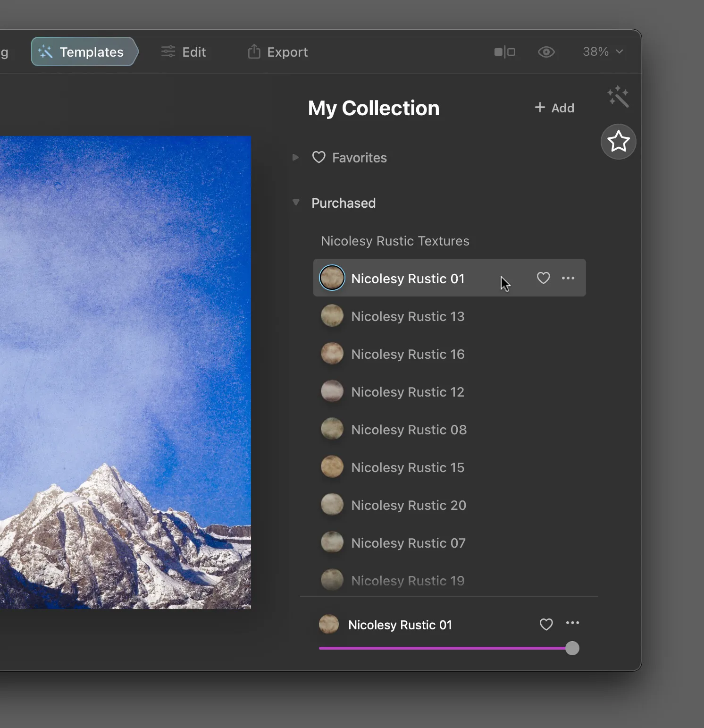The width and height of the screenshot is (704, 728).
Task: Click the Add button in My Collection
Action: tap(554, 108)
